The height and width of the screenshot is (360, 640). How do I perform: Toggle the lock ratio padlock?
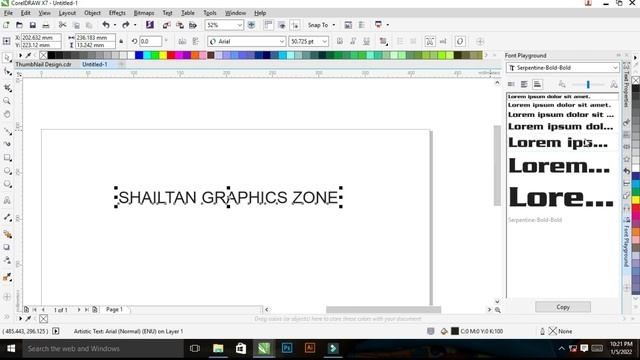click(121, 41)
